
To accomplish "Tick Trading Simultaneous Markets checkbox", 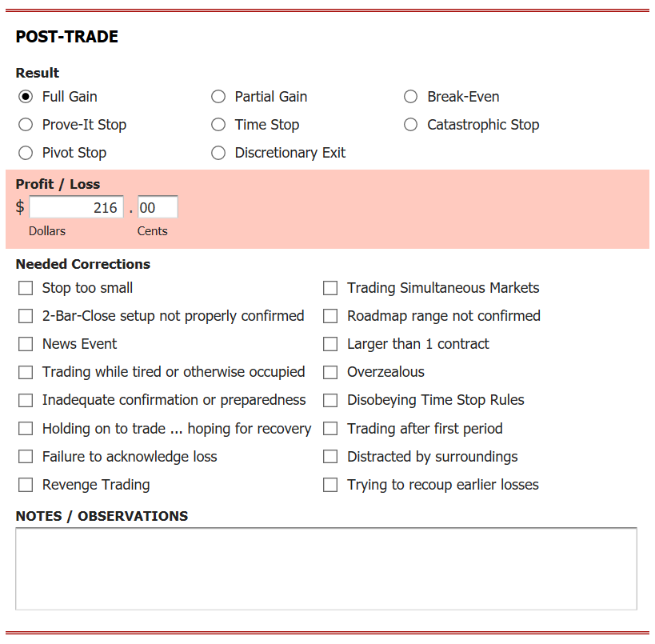I will 330,288.
